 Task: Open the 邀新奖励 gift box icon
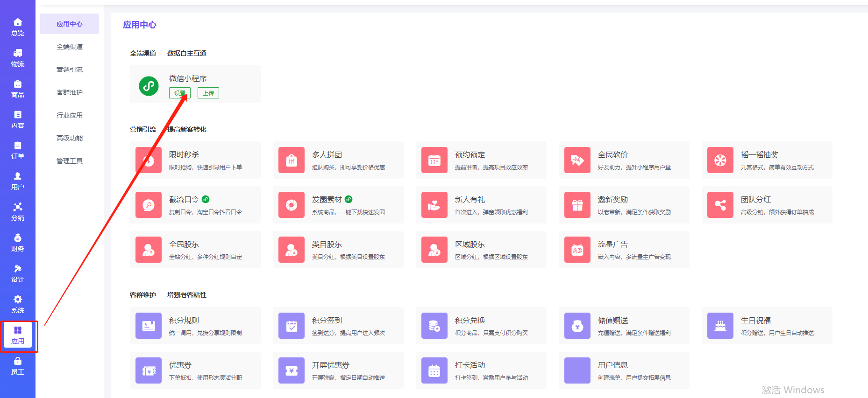coord(577,205)
